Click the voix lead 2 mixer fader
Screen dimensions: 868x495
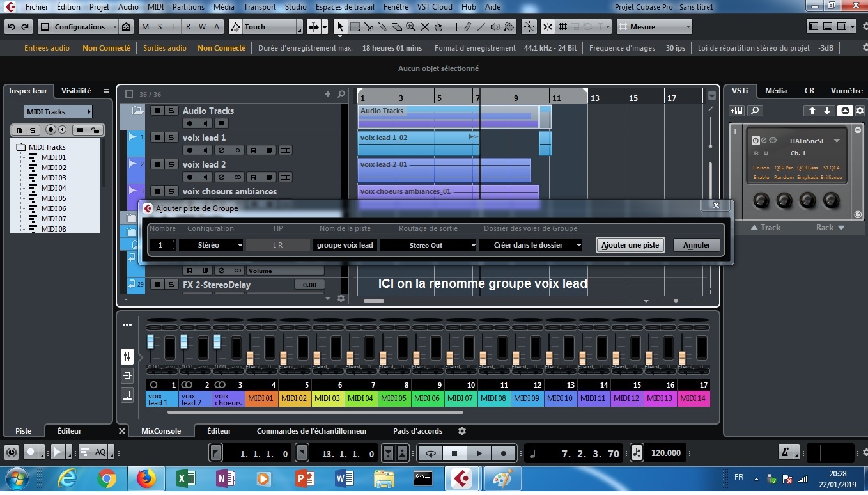(184, 341)
